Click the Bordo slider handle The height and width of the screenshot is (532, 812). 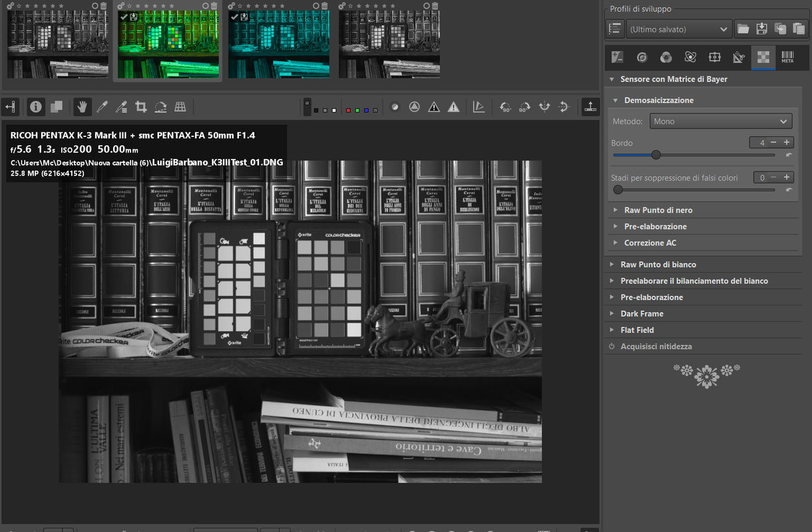coord(656,155)
